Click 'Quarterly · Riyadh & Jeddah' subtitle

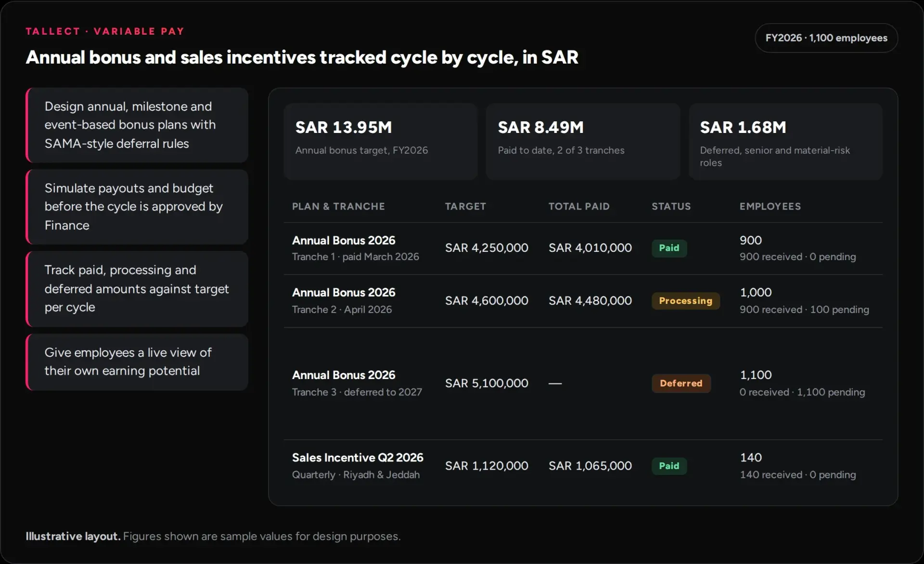[x=356, y=475]
